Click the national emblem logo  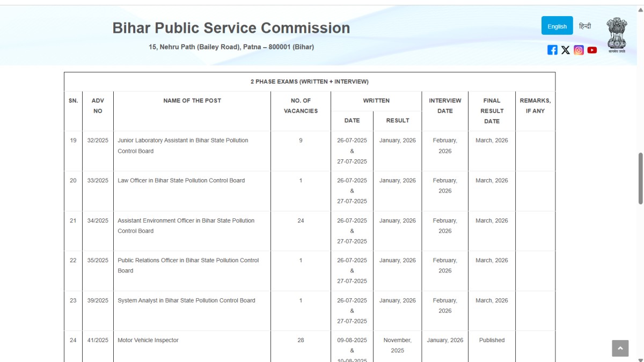[x=617, y=35]
